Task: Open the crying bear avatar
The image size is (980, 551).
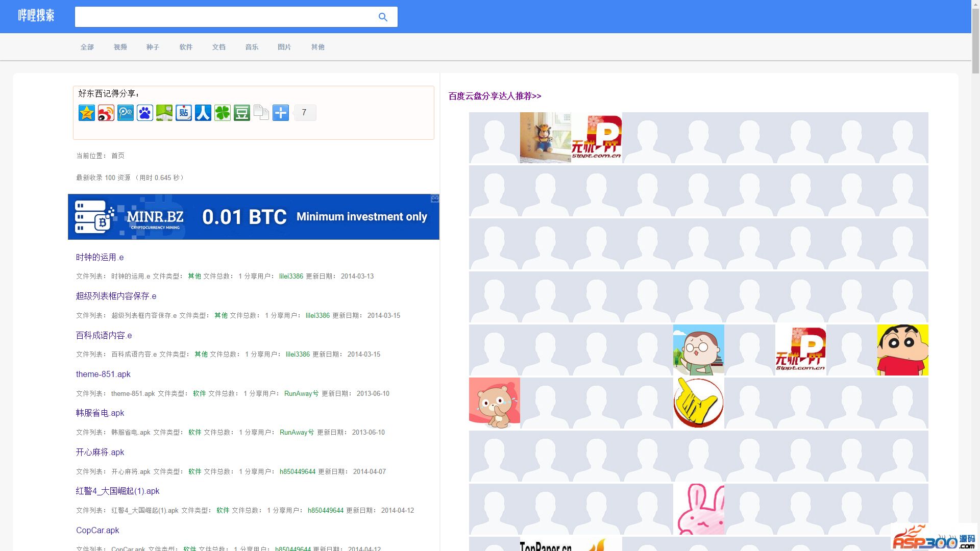Action: tap(495, 403)
